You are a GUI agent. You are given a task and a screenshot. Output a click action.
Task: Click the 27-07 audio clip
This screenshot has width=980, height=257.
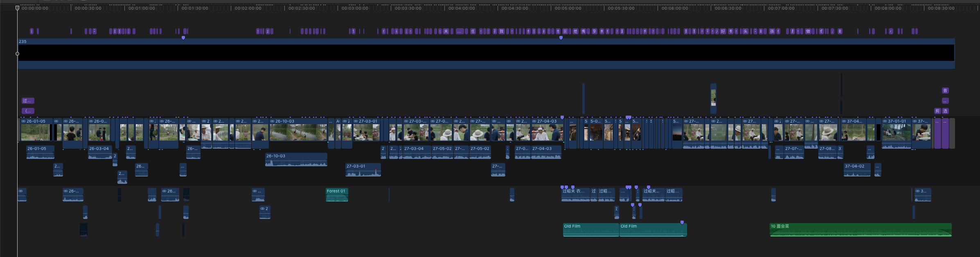click(793, 152)
